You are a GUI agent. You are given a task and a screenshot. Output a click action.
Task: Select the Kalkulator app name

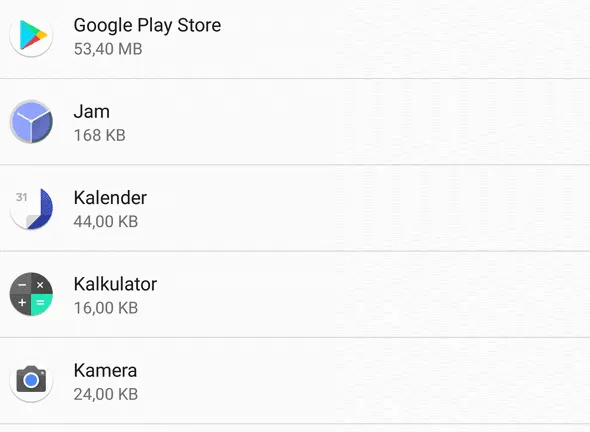[x=115, y=284]
